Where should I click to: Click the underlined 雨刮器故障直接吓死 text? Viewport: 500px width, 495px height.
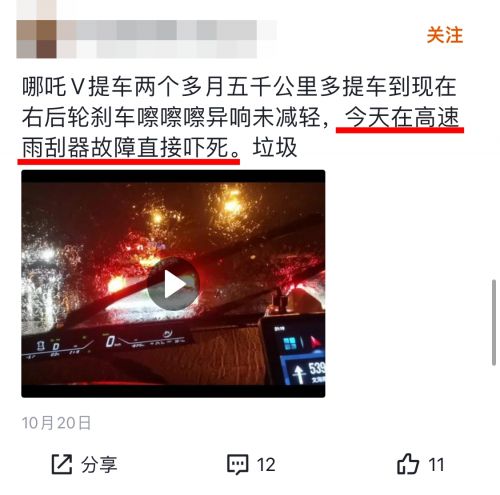coord(131,147)
